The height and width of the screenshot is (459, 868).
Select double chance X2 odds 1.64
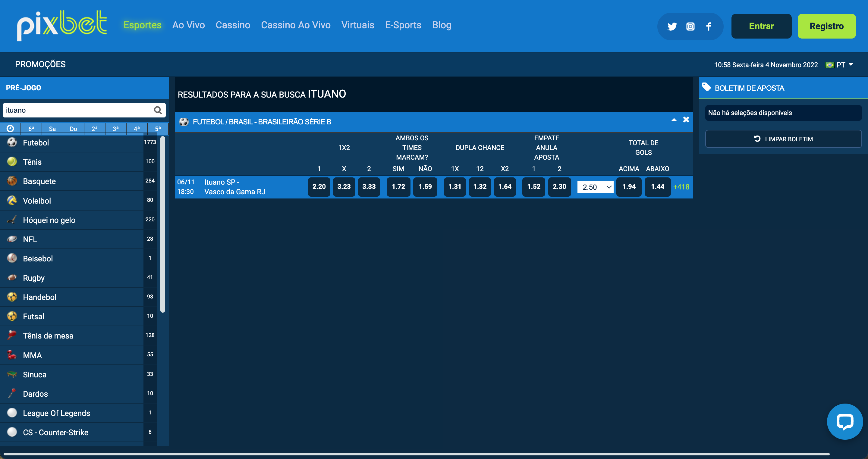(x=505, y=187)
